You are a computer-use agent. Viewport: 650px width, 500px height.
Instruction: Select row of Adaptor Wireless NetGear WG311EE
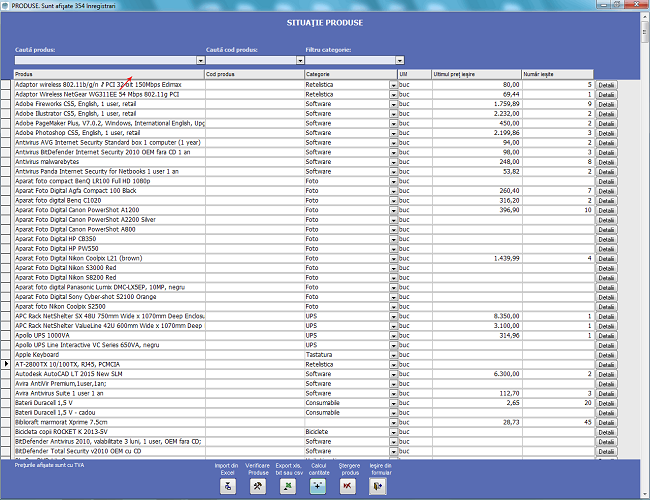[x=6, y=95]
